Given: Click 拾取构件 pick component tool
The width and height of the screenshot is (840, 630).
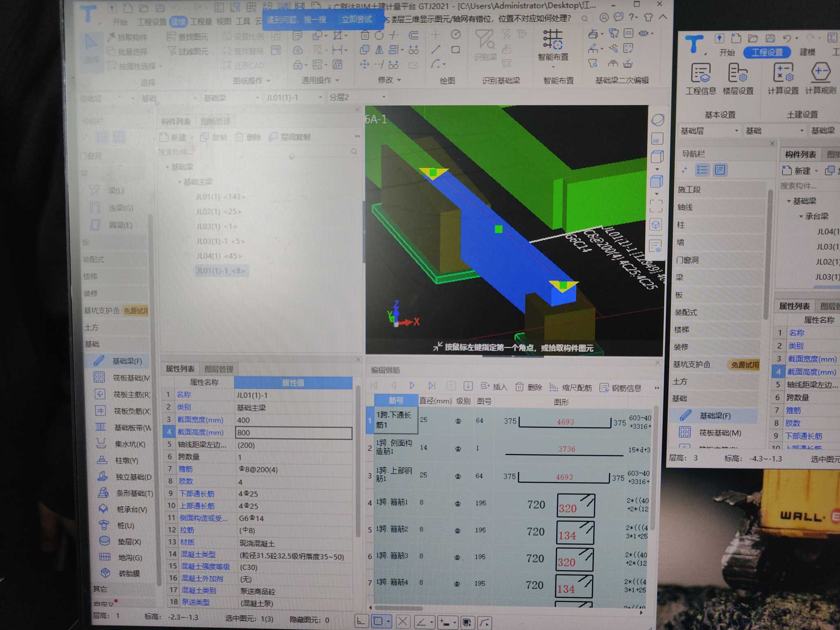Looking at the screenshot, I should [127, 37].
